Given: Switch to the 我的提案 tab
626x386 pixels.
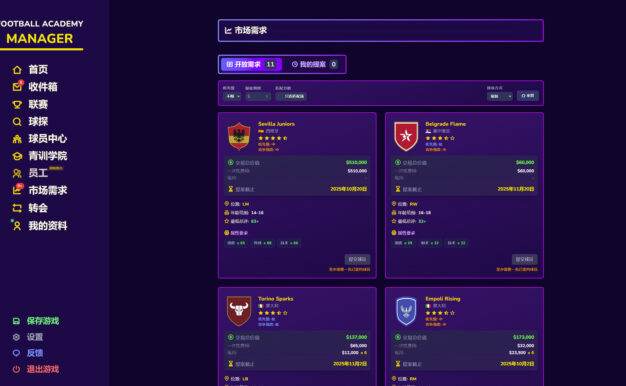Looking at the screenshot, I should click(314, 64).
